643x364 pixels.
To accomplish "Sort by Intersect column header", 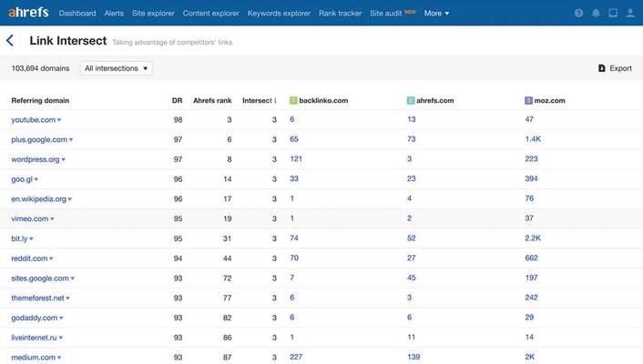I will pos(257,100).
